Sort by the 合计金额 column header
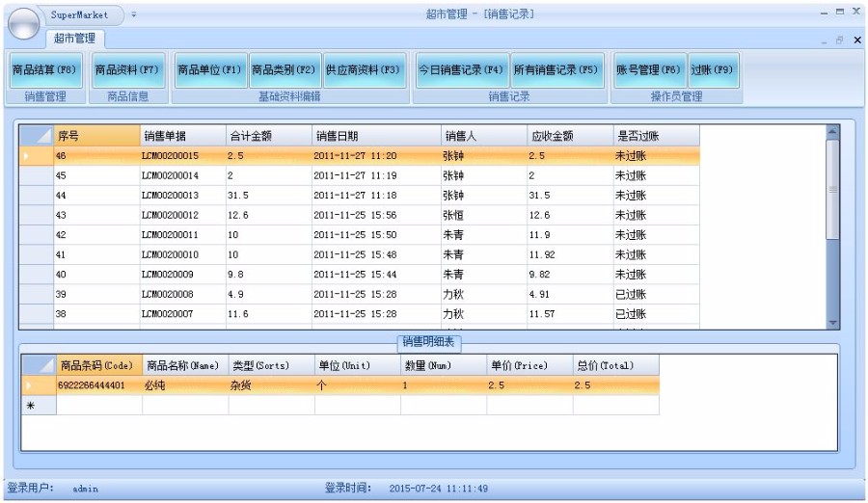This screenshot has height=503, width=868. [x=269, y=136]
